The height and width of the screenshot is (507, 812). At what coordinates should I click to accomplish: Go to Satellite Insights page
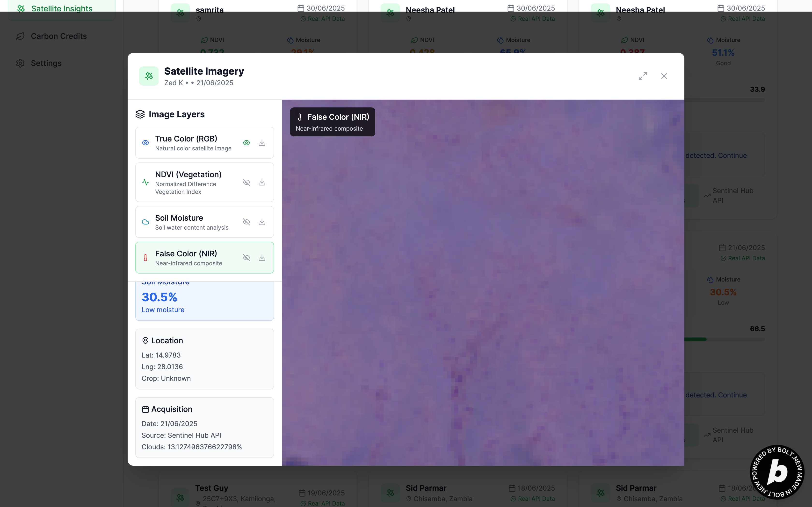click(61, 8)
